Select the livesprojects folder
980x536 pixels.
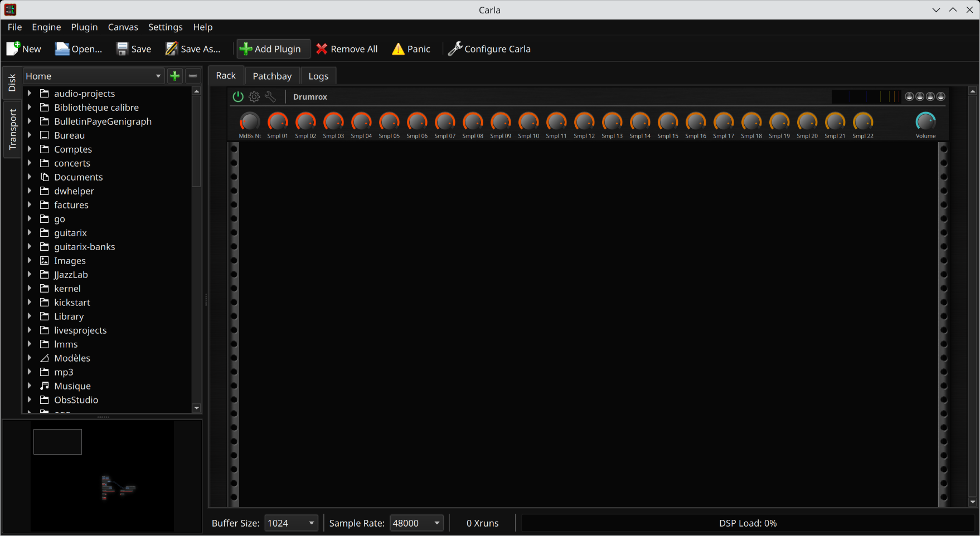pos(80,330)
